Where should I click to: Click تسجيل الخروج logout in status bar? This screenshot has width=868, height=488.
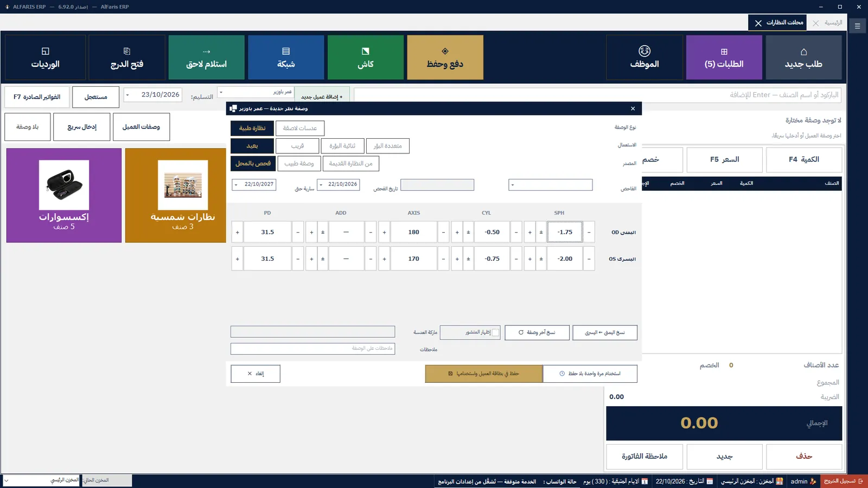pos(844,481)
